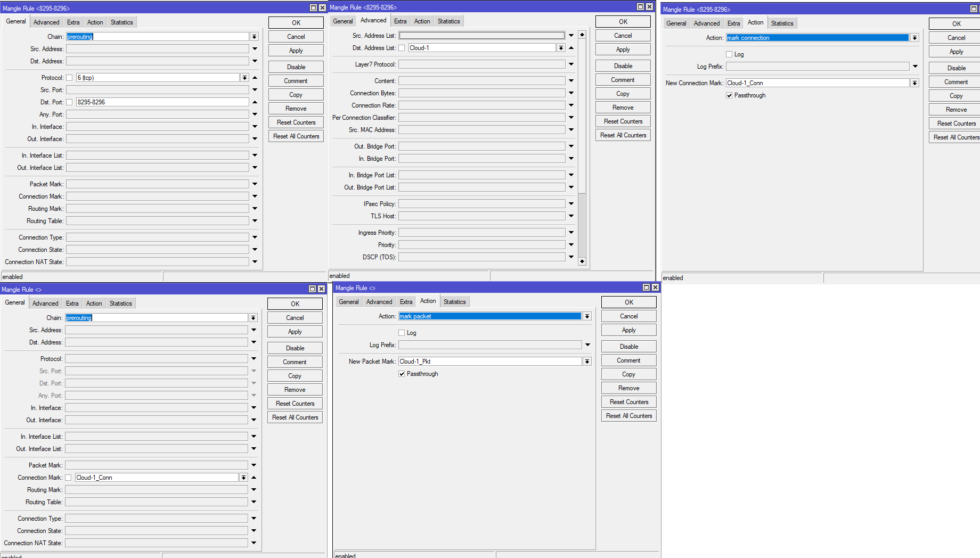The width and height of the screenshot is (980, 558).
Task: Expand Src. Address in upper General window
Action: [x=255, y=49]
